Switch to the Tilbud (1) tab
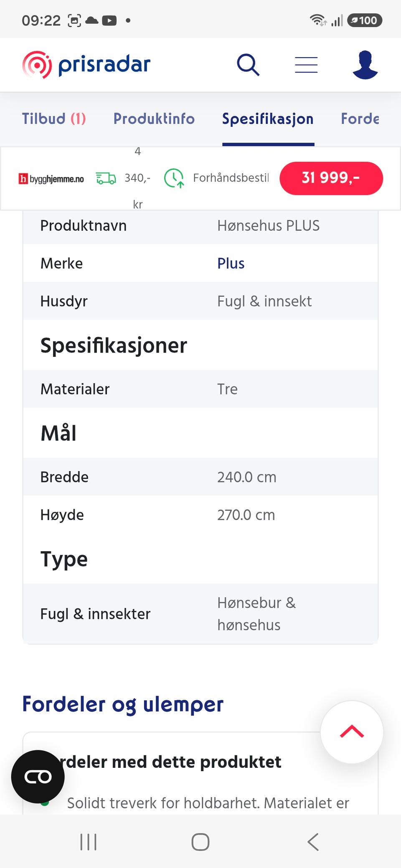 tap(54, 119)
